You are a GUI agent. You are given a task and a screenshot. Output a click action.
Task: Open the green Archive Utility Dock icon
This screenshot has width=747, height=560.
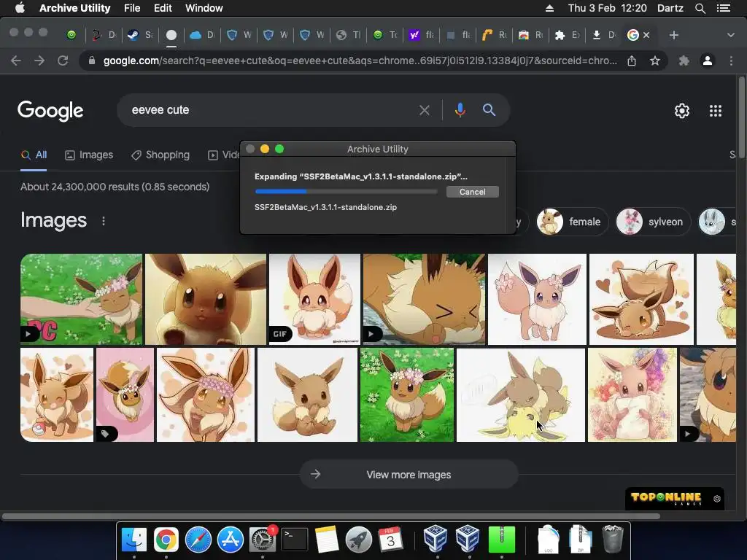click(502, 540)
